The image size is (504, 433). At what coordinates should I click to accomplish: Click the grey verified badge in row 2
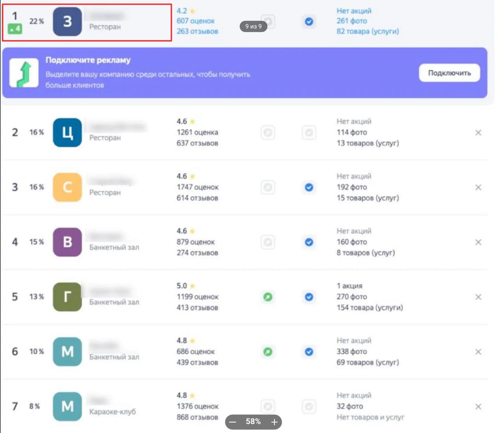pos(309,132)
